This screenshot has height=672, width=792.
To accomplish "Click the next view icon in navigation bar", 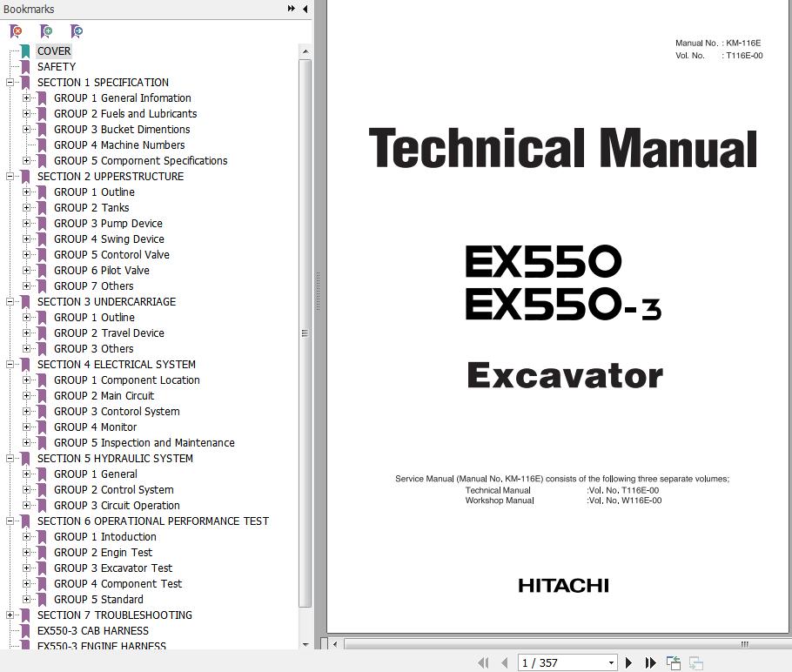I will pos(695,662).
